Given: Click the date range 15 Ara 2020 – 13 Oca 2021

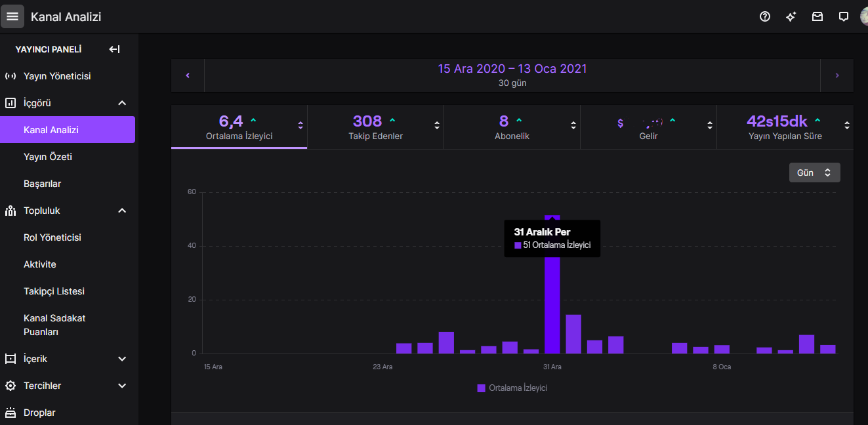Looking at the screenshot, I should (x=512, y=69).
